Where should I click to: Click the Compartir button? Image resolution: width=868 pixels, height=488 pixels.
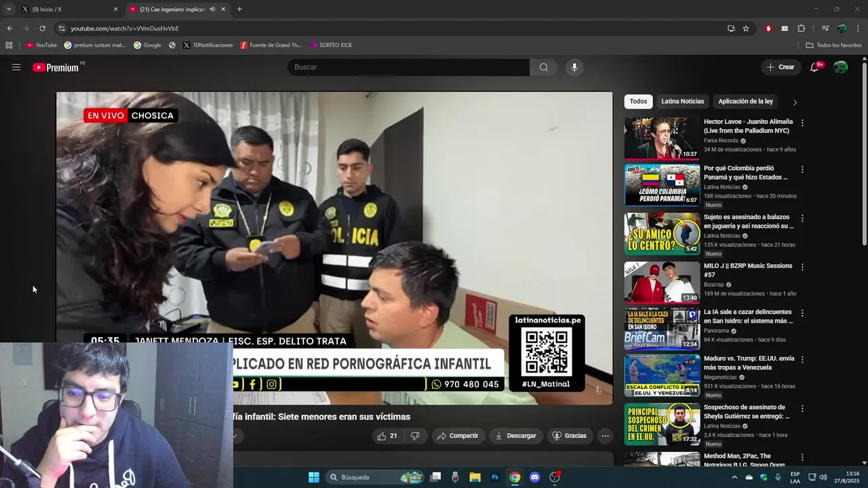(x=458, y=436)
